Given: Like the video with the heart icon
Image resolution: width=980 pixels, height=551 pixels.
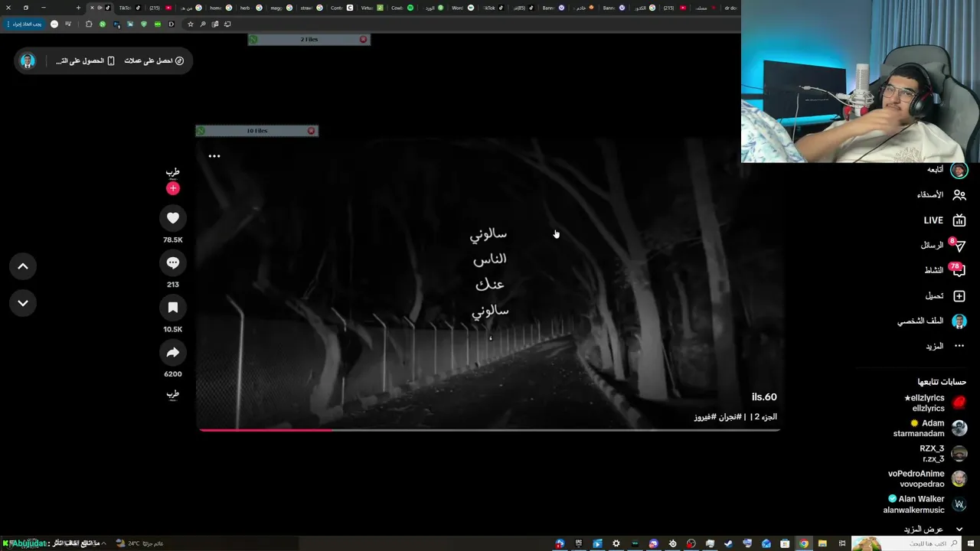Looking at the screenshot, I should (x=173, y=218).
